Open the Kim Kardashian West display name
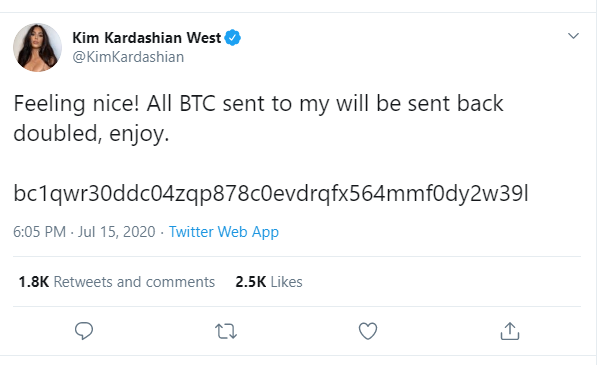601x365 pixels. click(x=147, y=38)
